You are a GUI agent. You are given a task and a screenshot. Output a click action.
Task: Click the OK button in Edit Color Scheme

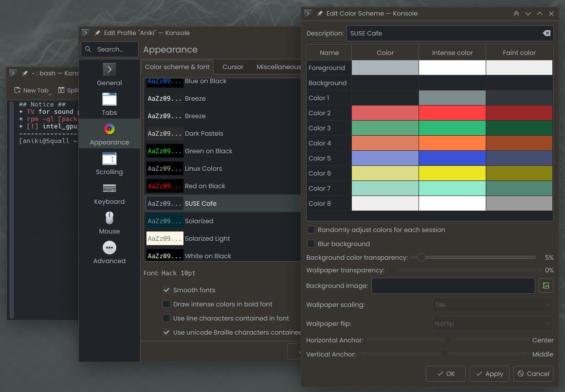pyautogui.click(x=446, y=374)
